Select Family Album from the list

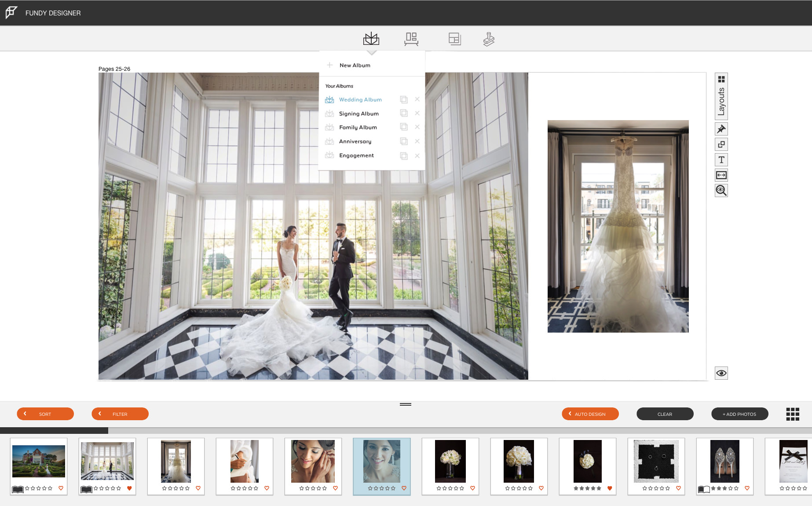(358, 128)
